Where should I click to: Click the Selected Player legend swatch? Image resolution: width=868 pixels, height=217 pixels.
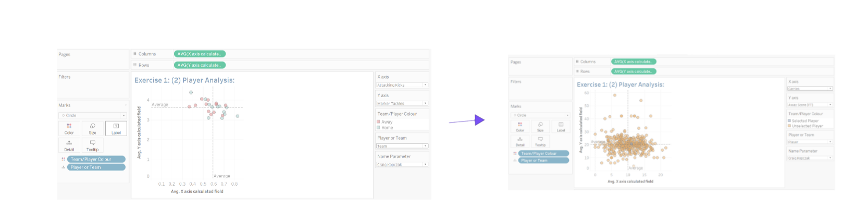(x=789, y=121)
